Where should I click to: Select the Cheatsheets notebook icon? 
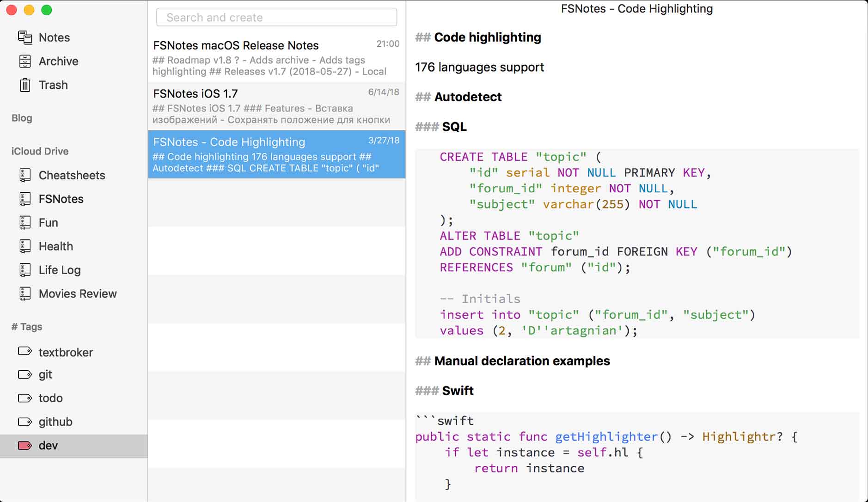coord(25,175)
